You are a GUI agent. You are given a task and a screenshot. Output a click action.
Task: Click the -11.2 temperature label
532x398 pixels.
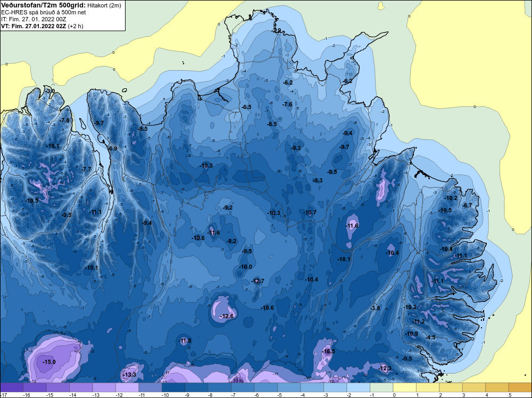click(419, 321)
